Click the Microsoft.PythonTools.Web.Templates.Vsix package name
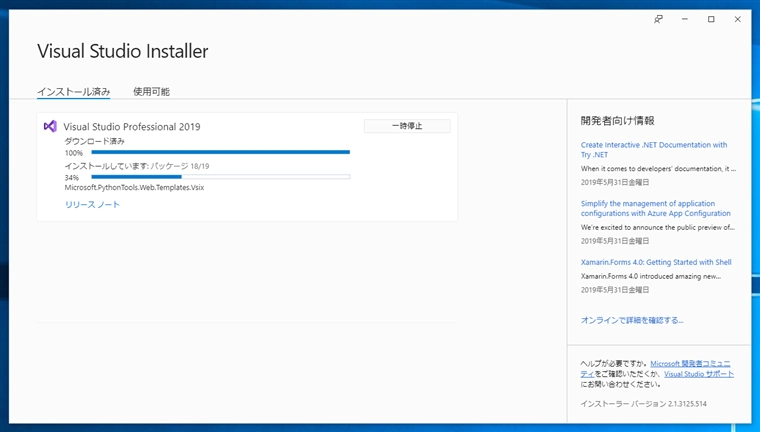This screenshot has height=432, width=760. pos(134,188)
